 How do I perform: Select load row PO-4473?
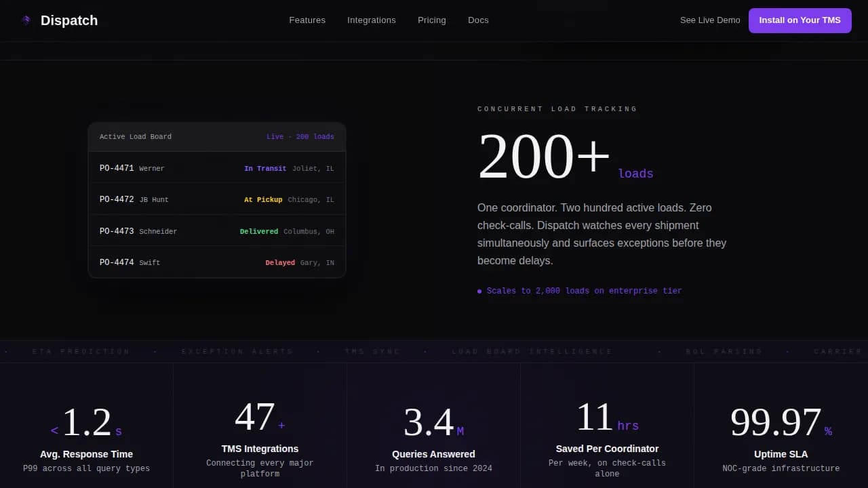coord(217,231)
